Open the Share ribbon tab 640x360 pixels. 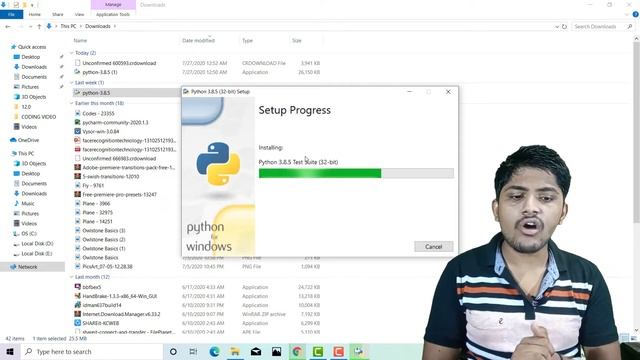click(58, 14)
